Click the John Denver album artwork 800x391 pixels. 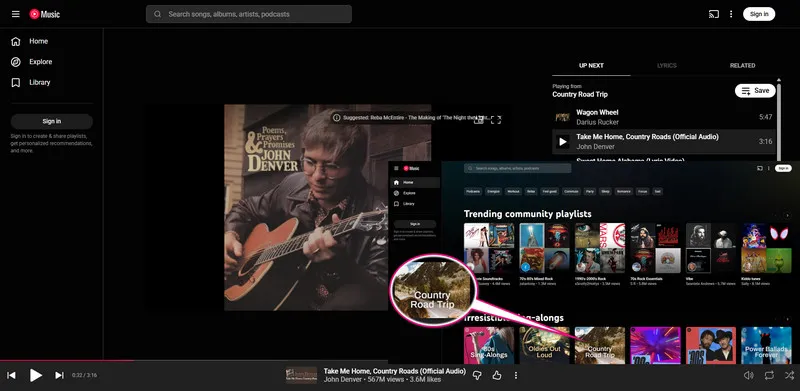306,208
